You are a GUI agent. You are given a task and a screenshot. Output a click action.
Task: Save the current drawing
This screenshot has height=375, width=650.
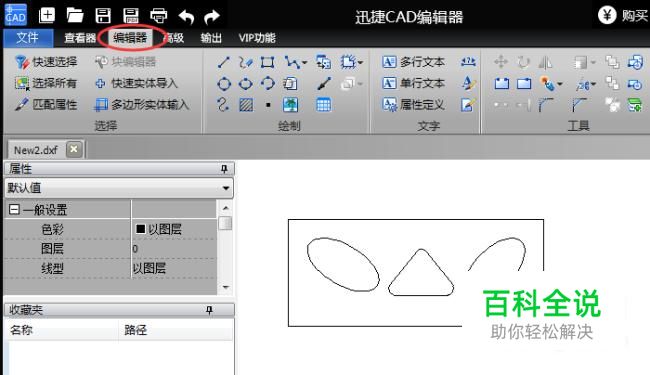click(103, 16)
